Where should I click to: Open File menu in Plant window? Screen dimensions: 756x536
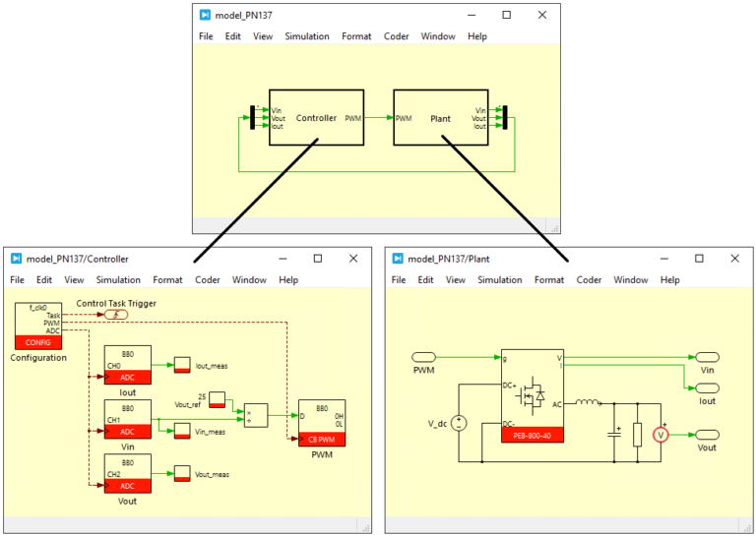point(399,279)
